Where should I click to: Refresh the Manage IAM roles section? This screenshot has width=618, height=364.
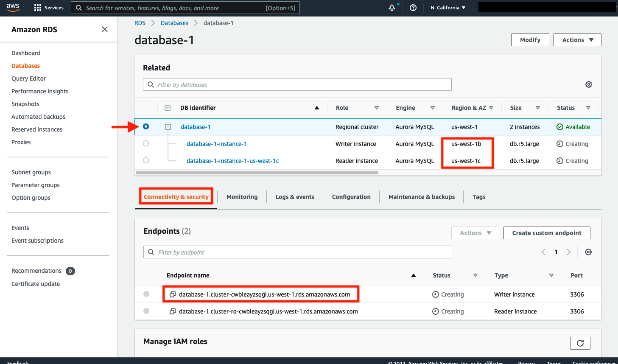[x=580, y=343]
